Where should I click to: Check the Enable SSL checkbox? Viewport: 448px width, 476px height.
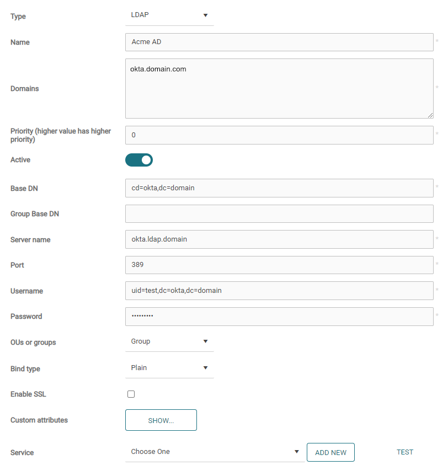coord(131,394)
